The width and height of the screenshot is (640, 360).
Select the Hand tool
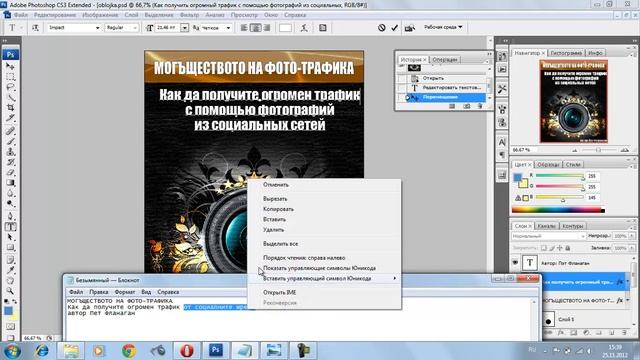[x=11, y=281]
